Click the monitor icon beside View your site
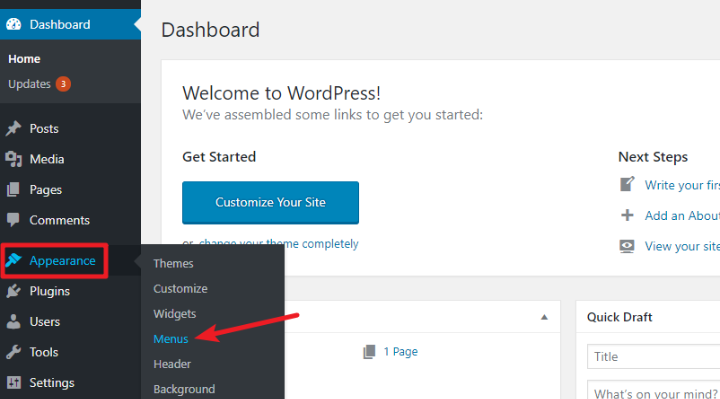The image size is (720, 399). pyautogui.click(x=627, y=246)
